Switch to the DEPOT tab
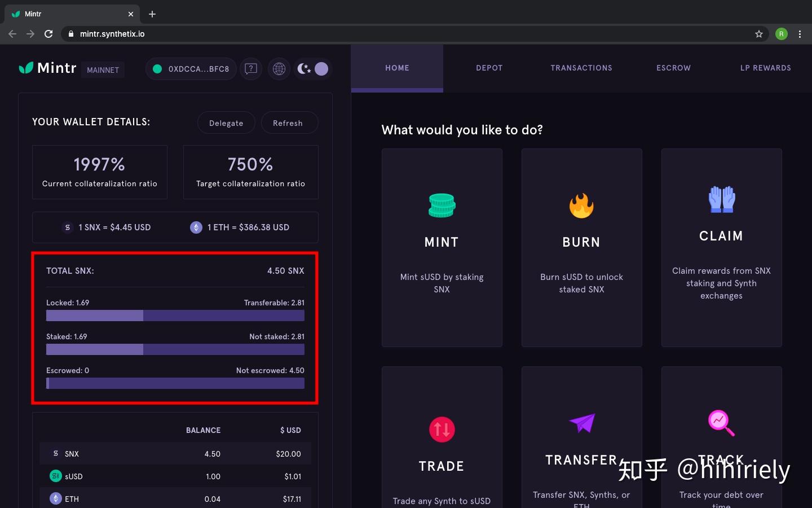The height and width of the screenshot is (508, 812). point(489,68)
